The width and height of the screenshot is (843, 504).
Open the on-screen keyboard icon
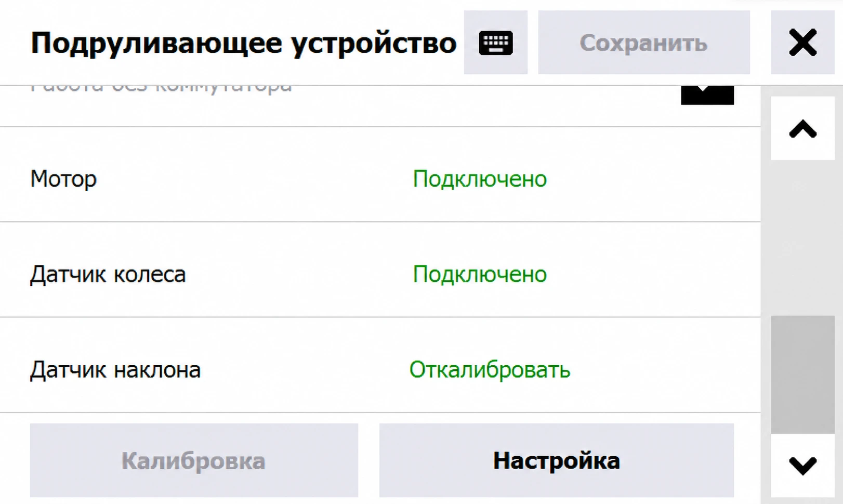coord(495,42)
